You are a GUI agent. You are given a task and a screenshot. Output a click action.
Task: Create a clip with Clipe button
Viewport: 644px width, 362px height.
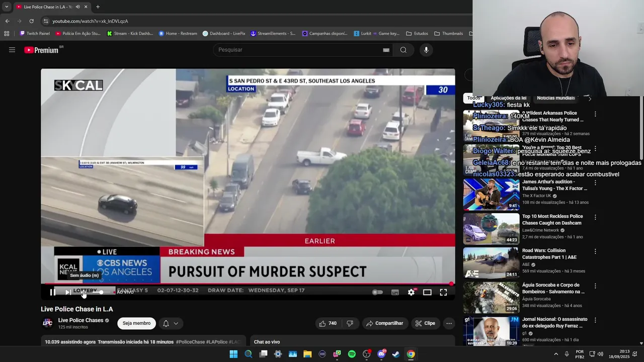coord(425,323)
